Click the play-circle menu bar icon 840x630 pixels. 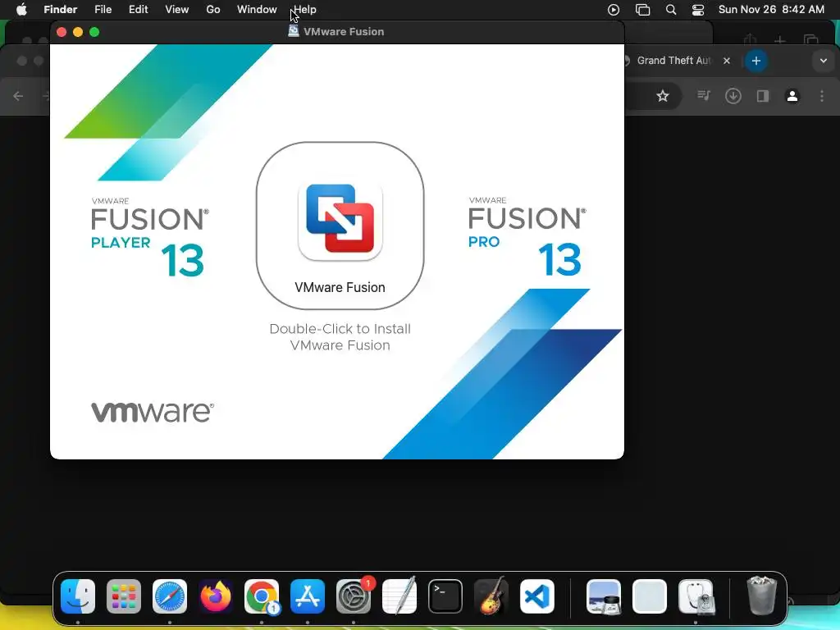click(614, 10)
